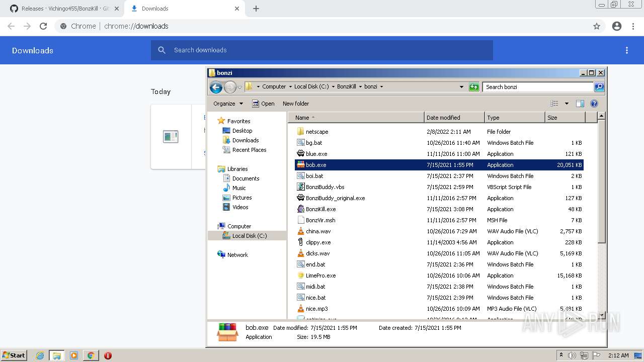Click the search magnifier in bonzi window
Image resolution: width=644 pixels, height=362 pixels.
pyautogui.click(x=599, y=87)
